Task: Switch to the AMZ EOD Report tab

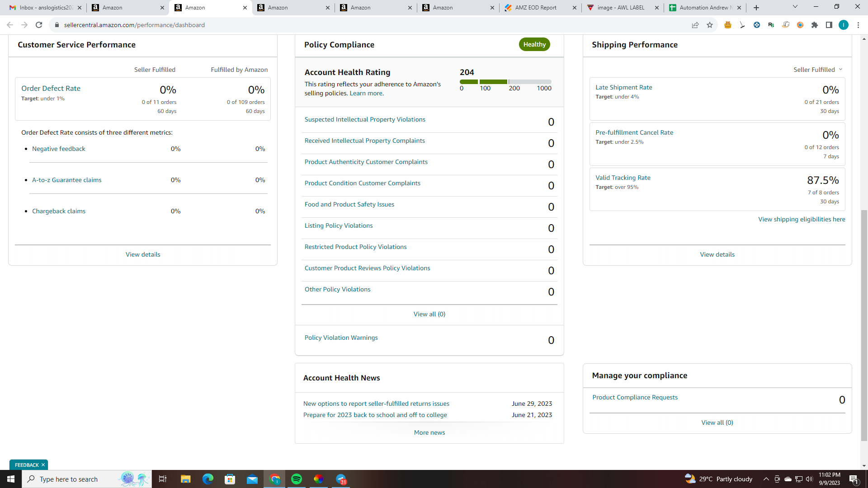Action: [541, 8]
